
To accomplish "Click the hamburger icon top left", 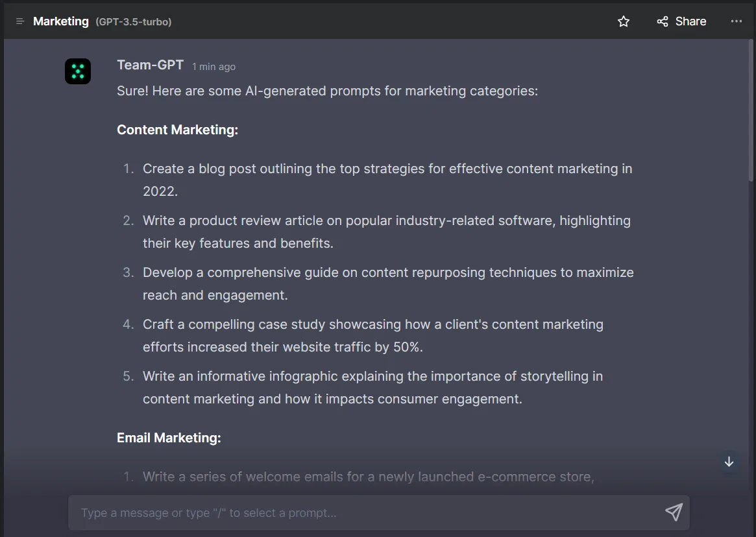I will coord(20,21).
